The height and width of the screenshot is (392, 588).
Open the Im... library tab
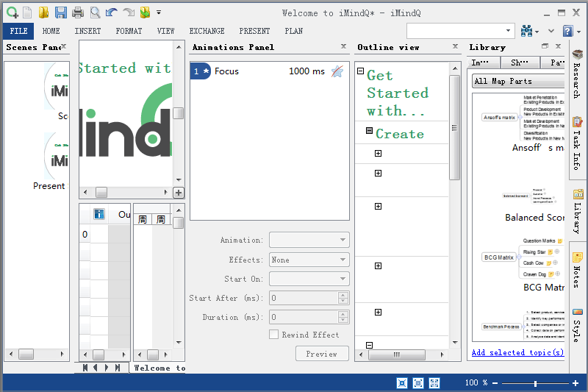[484, 63]
